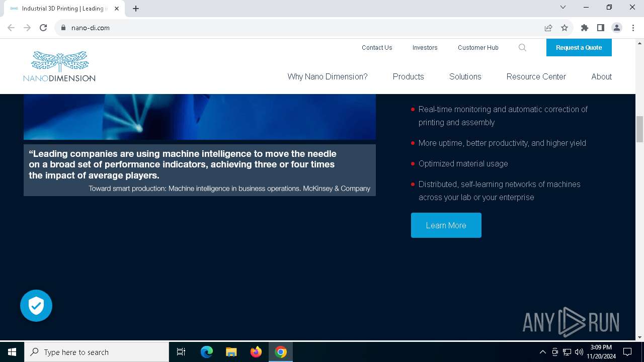Click the blue shield privacy badge
This screenshot has height=362, width=644.
point(36,306)
